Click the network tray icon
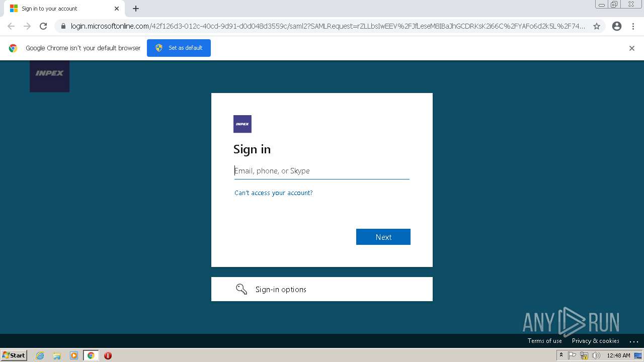Screen dimensions: 644x362 tap(584, 355)
